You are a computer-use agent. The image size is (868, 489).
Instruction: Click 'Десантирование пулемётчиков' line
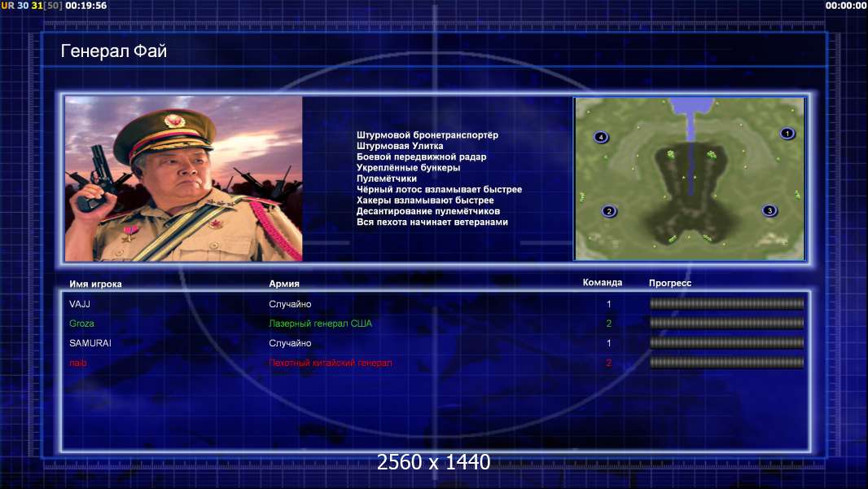pos(428,211)
